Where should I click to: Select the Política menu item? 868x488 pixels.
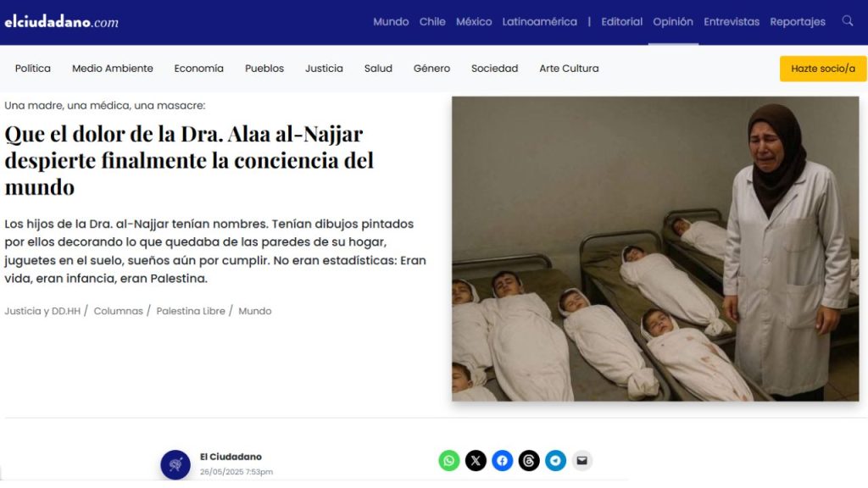pos(33,69)
